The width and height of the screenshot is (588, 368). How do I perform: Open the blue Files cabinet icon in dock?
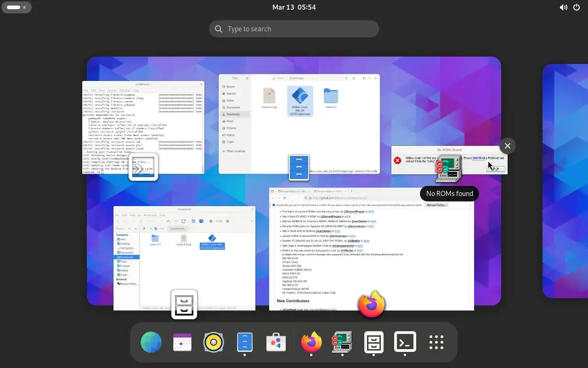pyautogui.click(x=245, y=342)
